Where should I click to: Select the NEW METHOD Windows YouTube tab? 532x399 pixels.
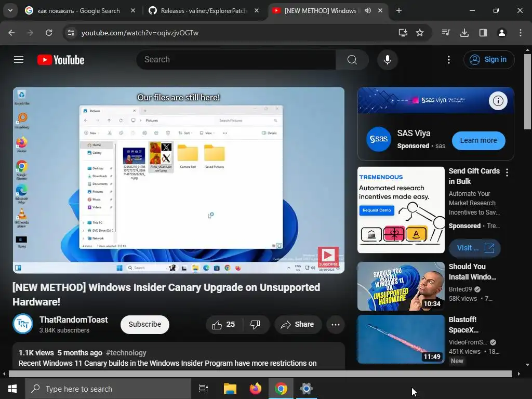pyautogui.click(x=320, y=11)
